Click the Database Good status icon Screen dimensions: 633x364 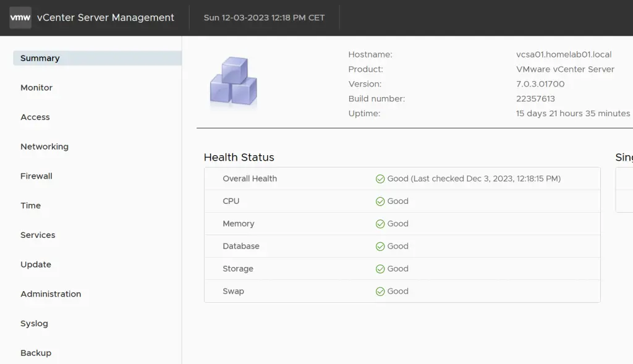pyautogui.click(x=380, y=246)
